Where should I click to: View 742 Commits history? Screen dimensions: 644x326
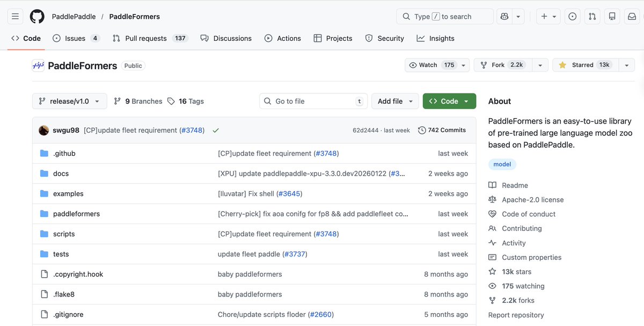(x=442, y=130)
